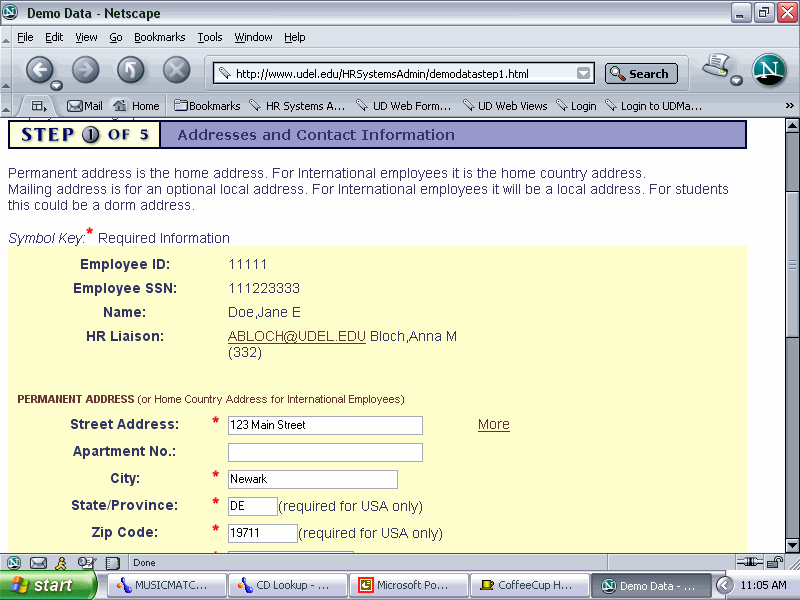The width and height of the screenshot is (800, 600).
Task: Open the Tools menu
Action: tap(210, 37)
